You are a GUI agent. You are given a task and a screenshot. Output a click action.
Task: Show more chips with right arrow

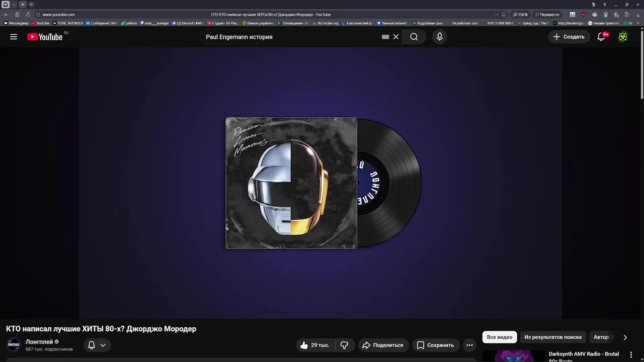point(625,337)
